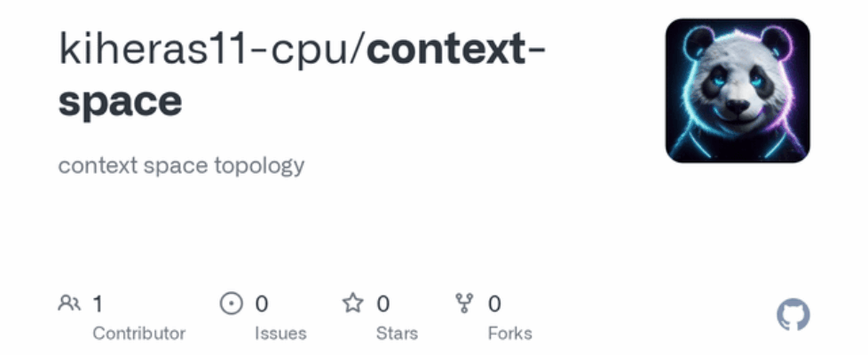Click the zero count above Forks
Screen dimensions: 868x355
[x=494, y=304]
